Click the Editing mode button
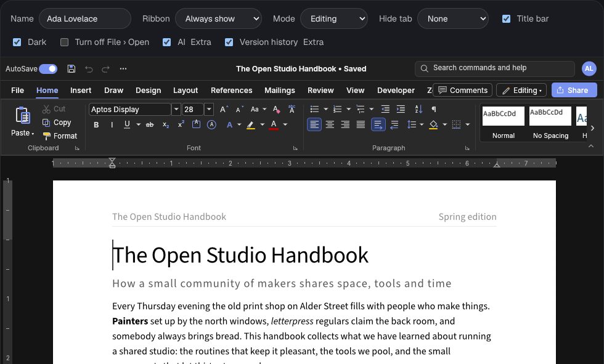 (x=521, y=90)
